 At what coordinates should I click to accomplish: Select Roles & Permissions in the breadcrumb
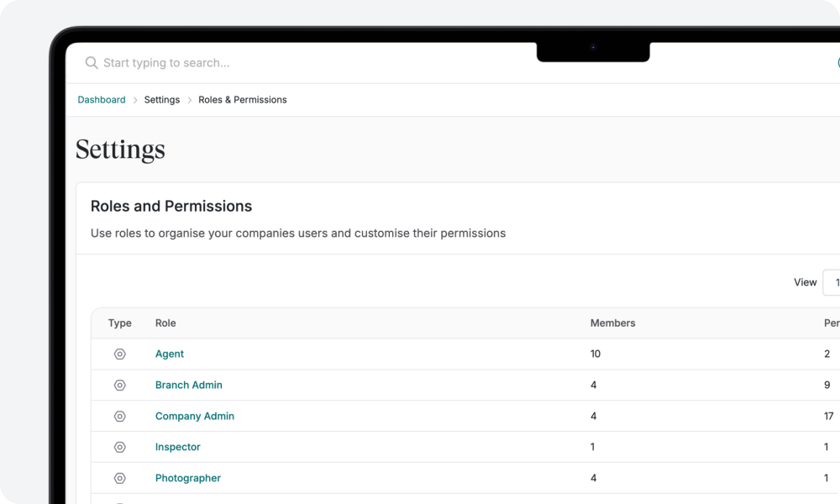[242, 99]
